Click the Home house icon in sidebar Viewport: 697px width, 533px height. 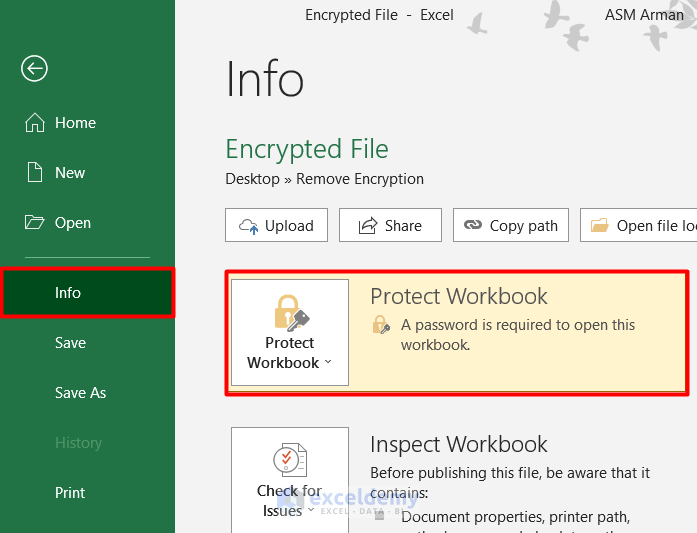[35, 123]
